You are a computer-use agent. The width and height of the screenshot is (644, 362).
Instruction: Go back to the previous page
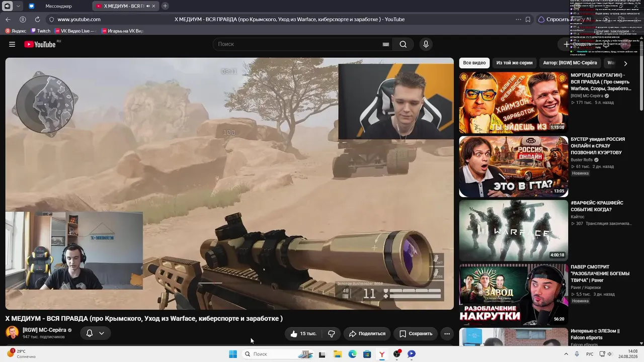8,20
